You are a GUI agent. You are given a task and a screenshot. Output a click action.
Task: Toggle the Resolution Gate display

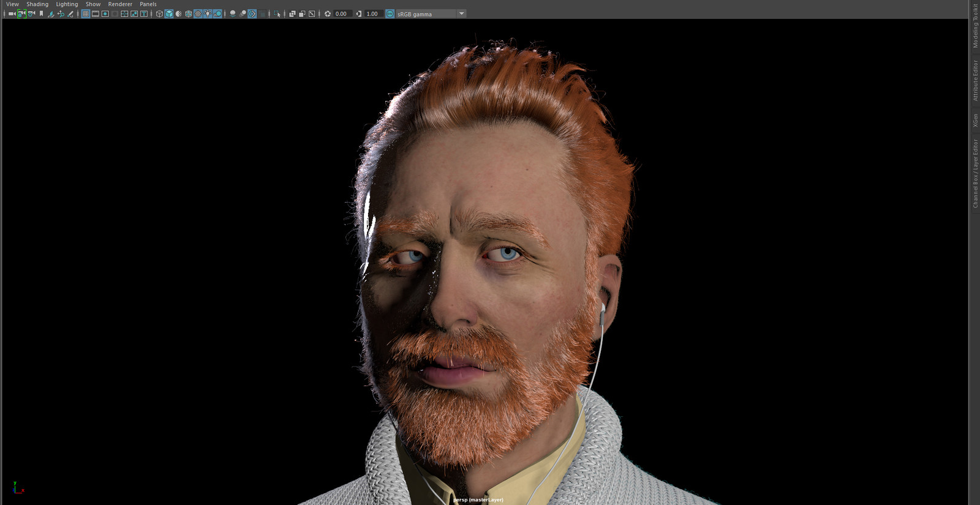click(105, 13)
